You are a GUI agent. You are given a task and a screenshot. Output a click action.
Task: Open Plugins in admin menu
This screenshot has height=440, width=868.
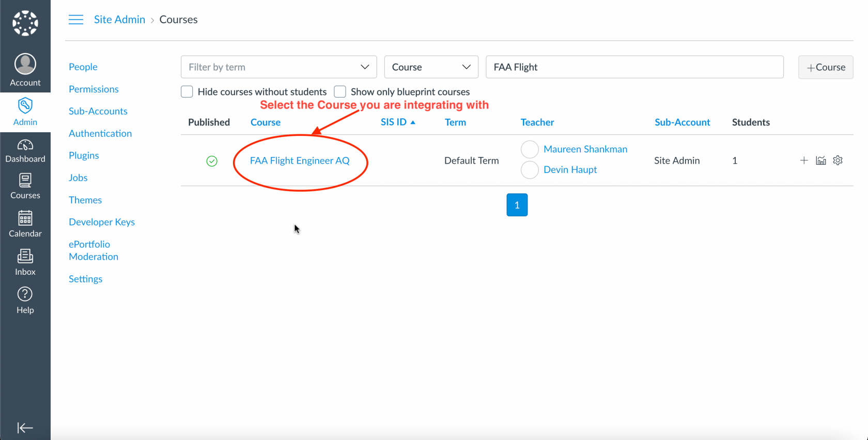[84, 155]
